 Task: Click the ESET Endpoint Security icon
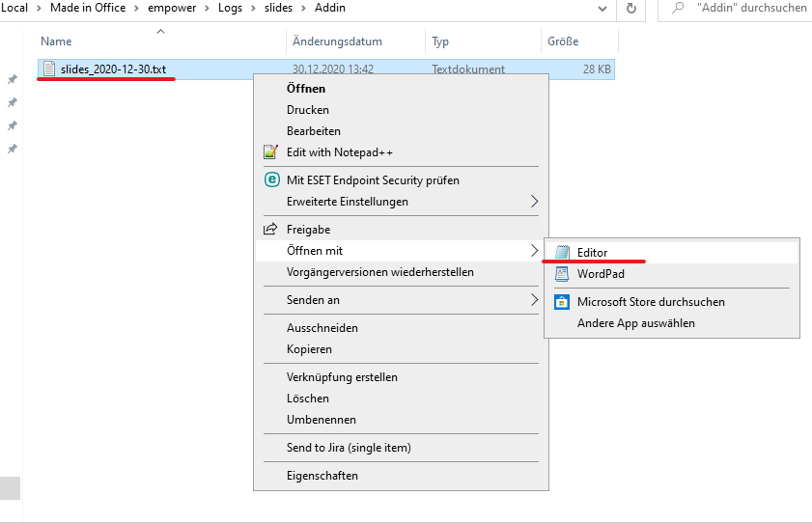tap(272, 179)
